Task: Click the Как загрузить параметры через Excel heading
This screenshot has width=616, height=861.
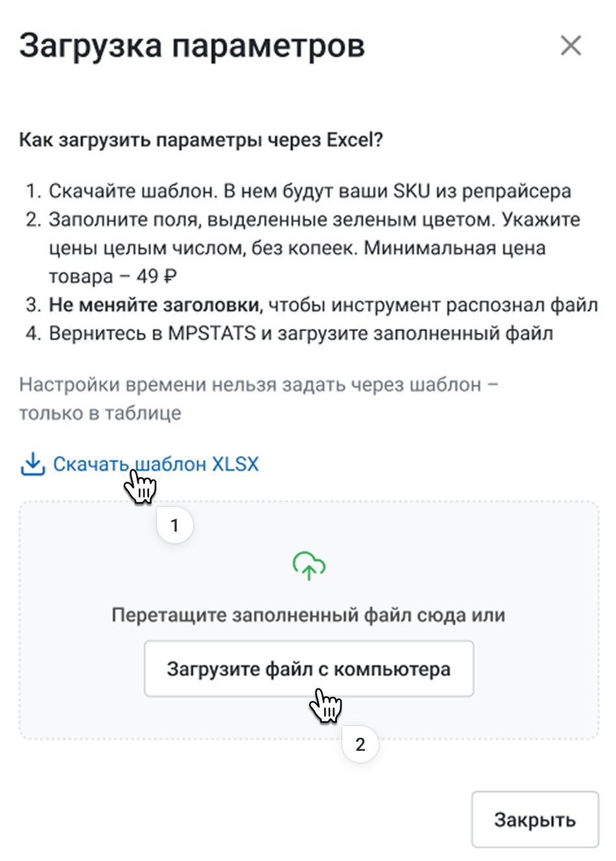Action: 201,140
